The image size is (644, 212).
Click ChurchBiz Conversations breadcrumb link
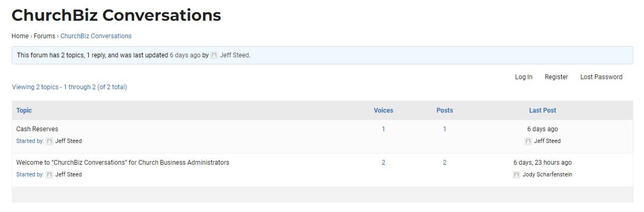tap(96, 36)
